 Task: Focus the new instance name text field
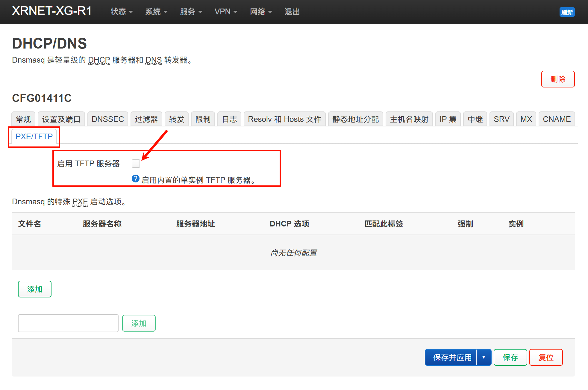coord(68,323)
